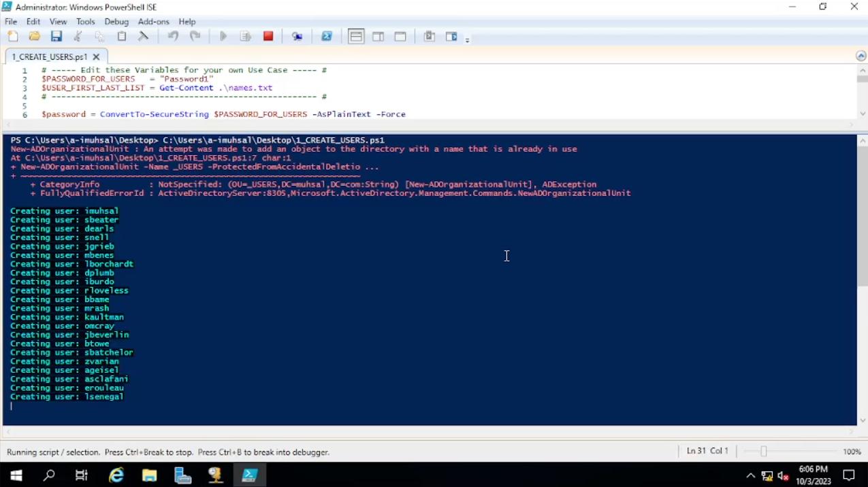Launch PowerShell.exe from the toolbar icon
Image resolution: width=868 pixels, height=487 pixels.
point(327,37)
